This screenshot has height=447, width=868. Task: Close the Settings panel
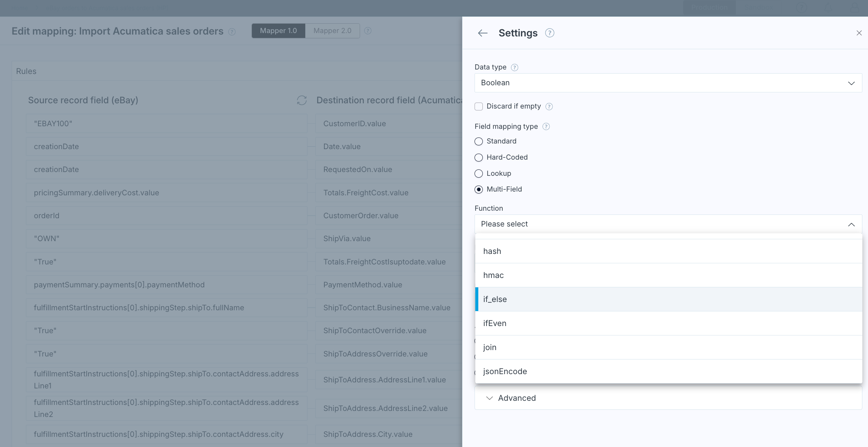click(x=859, y=33)
